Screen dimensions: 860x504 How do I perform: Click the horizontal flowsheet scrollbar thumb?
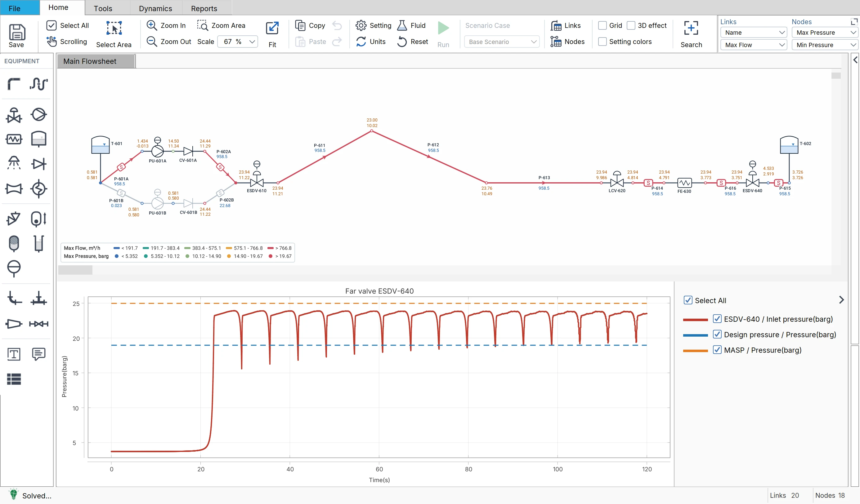[x=75, y=270]
